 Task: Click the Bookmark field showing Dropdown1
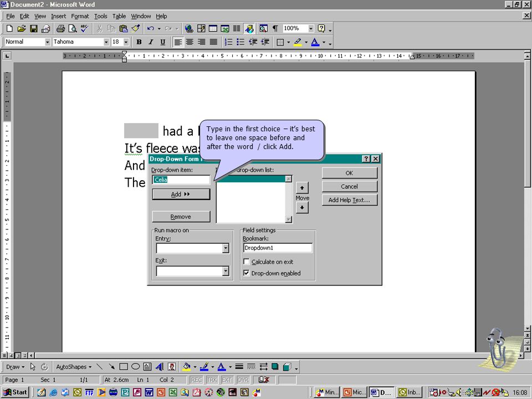tap(278, 248)
